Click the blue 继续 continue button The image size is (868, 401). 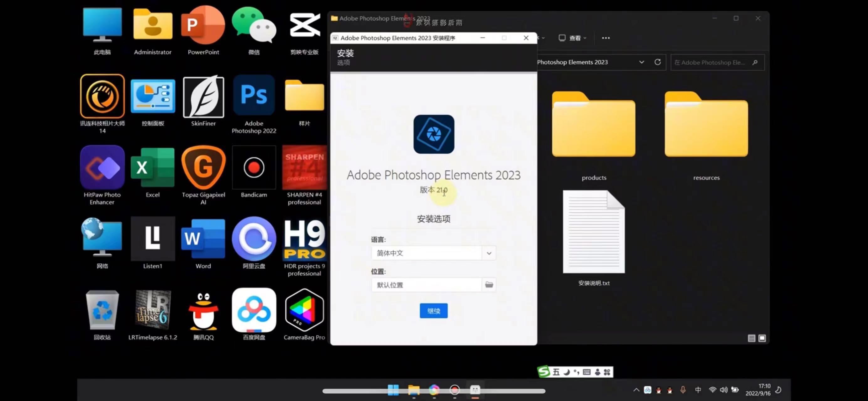pyautogui.click(x=433, y=310)
